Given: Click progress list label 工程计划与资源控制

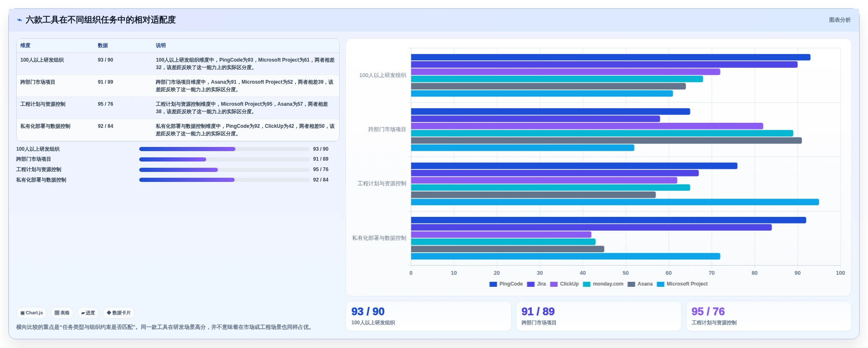Looking at the screenshot, I should click(x=39, y=170).
